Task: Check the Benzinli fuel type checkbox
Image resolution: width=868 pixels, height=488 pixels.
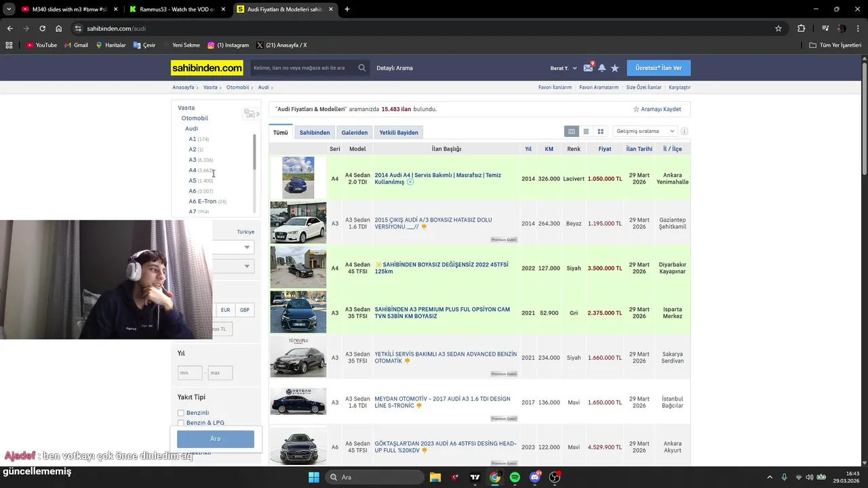Action: tap(181, 413)
